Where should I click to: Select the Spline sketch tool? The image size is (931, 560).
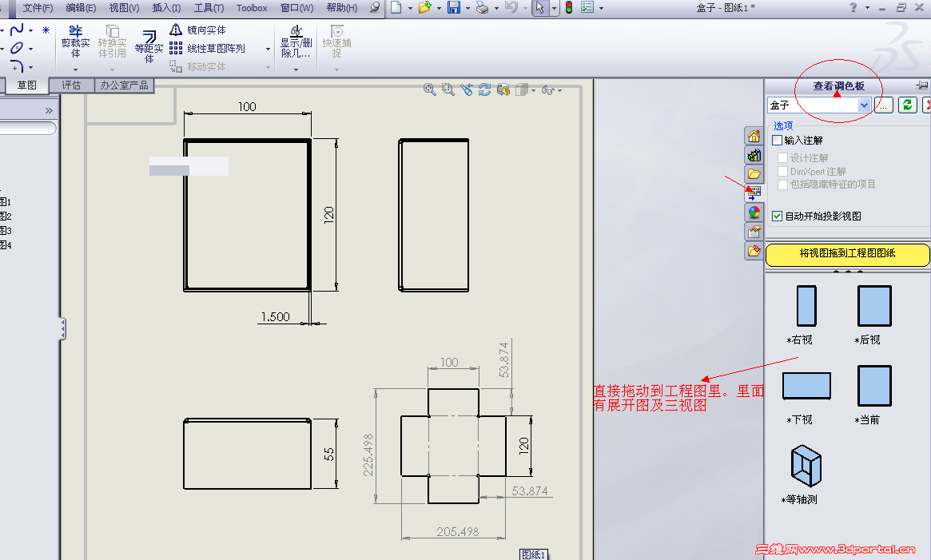click(x=17, y=30)
